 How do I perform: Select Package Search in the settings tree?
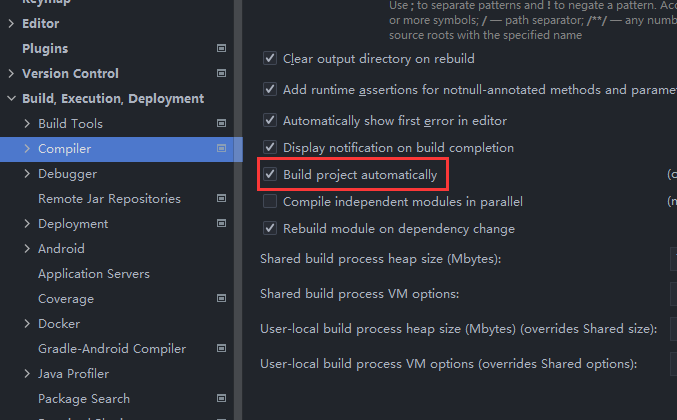[x=83, y=399]
